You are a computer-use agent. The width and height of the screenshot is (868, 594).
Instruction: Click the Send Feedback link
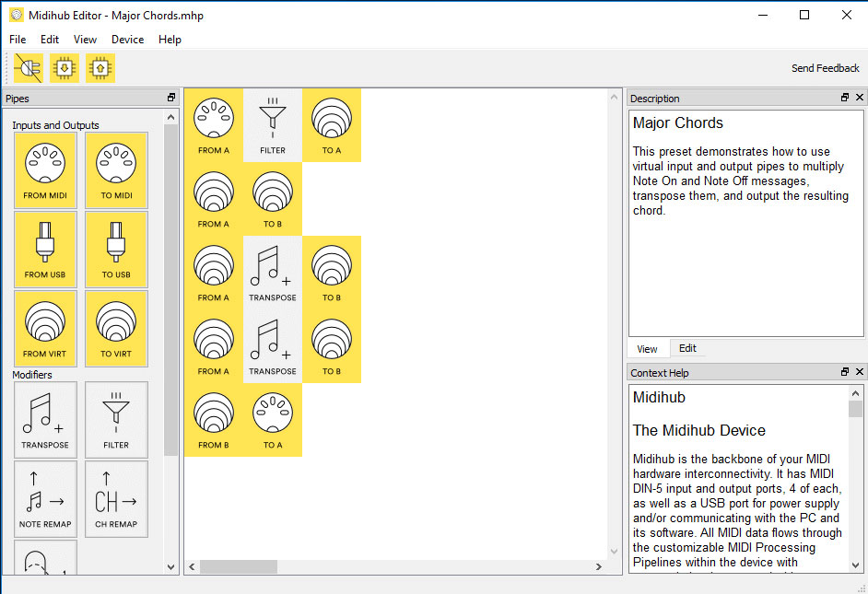tap(825, 68)
